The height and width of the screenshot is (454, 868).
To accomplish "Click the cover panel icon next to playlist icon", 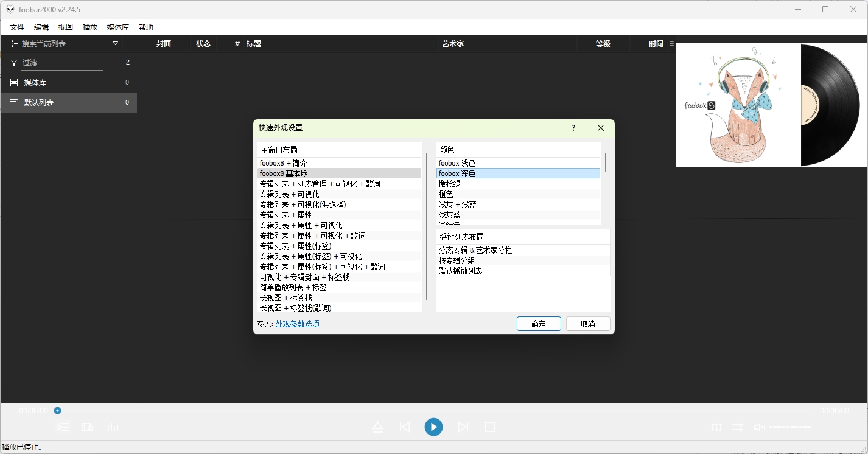I will click(88, 427).
